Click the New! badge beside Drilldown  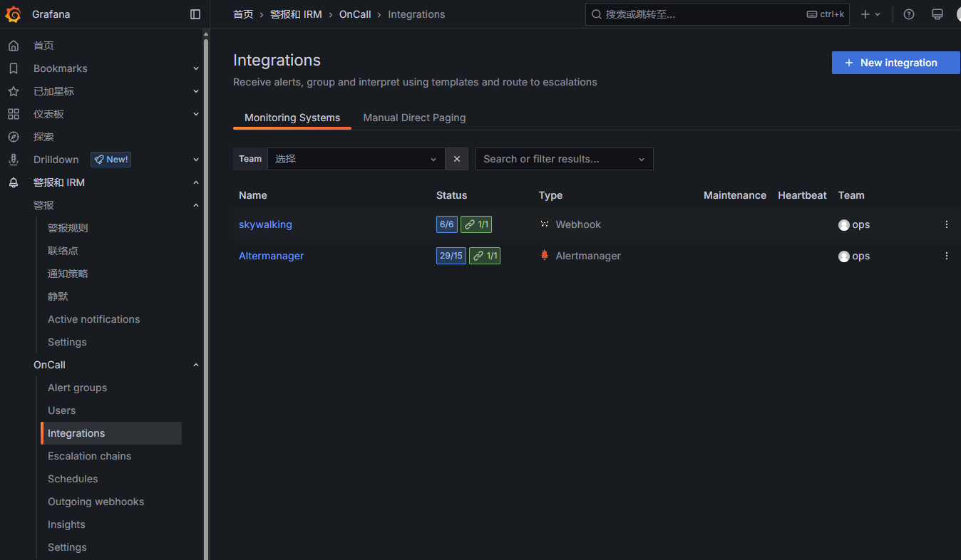(111, 160)
